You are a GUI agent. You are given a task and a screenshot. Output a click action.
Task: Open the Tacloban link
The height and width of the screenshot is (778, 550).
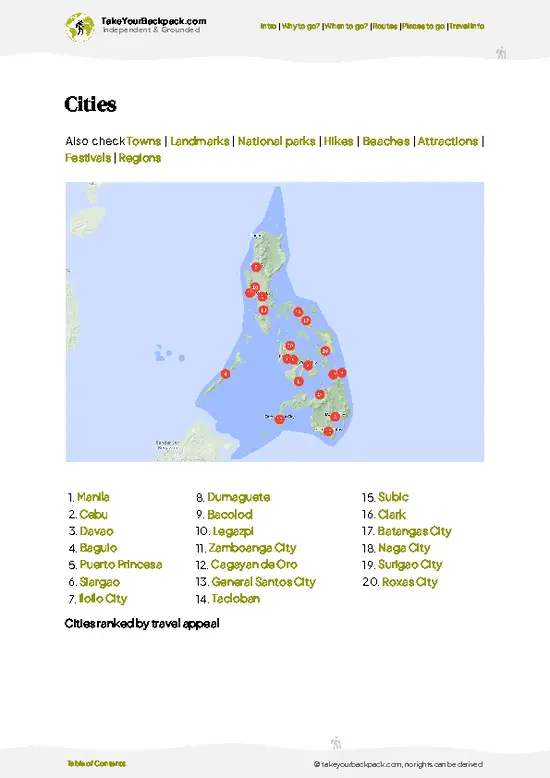(236, 599)
